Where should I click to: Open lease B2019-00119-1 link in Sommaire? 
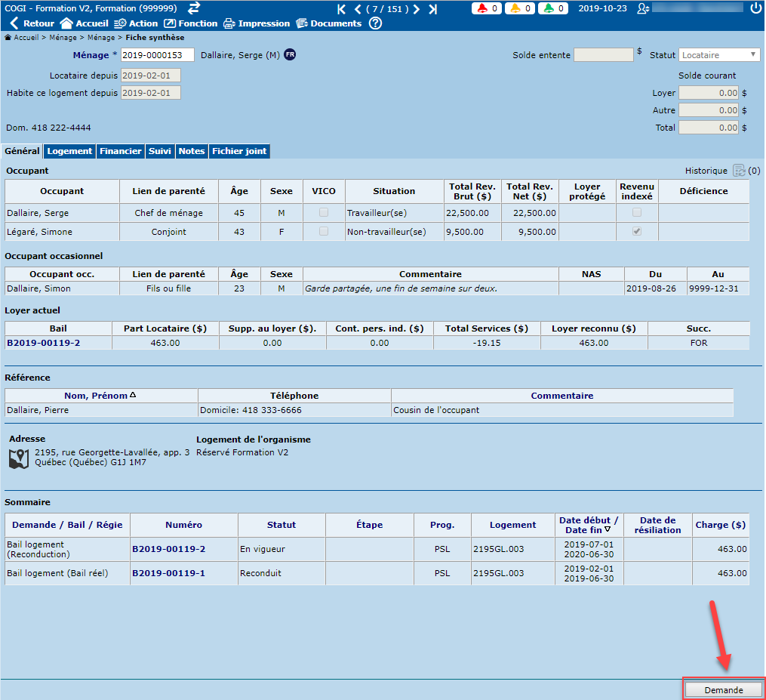click(x=168, y=573)
